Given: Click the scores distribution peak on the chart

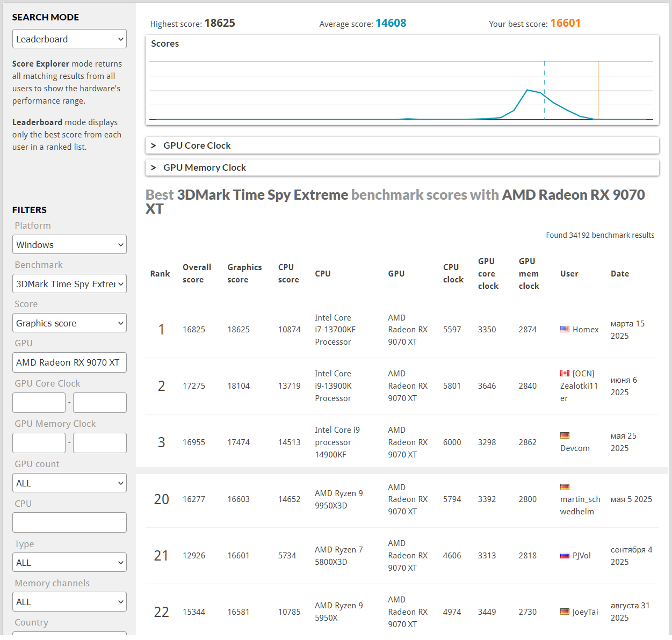Looking at the screenshot, I should [528, 90].
